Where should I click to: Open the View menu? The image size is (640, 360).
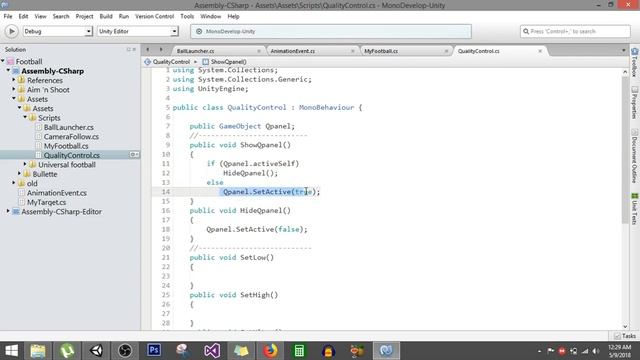40,16
